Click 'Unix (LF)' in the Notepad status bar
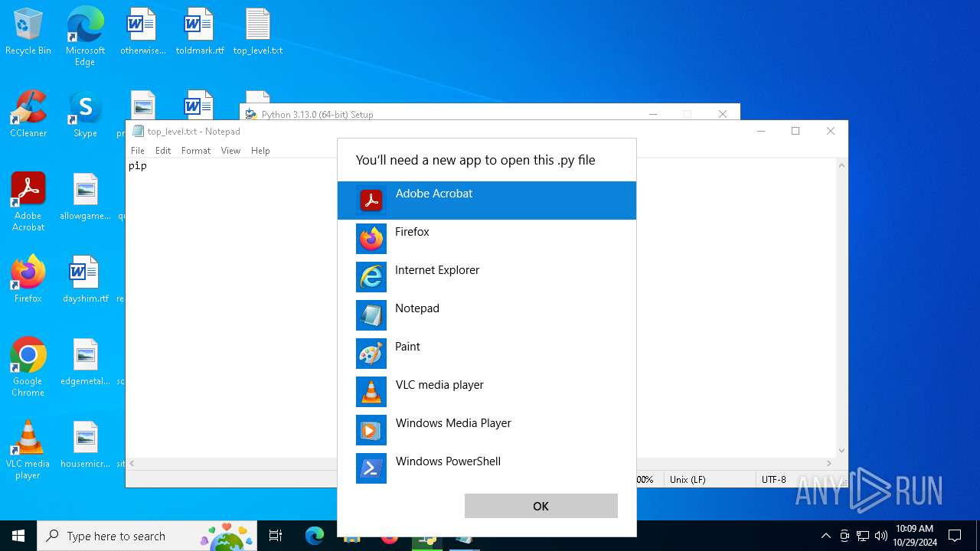Screen dimensions: 980x551 click(688, 479)
